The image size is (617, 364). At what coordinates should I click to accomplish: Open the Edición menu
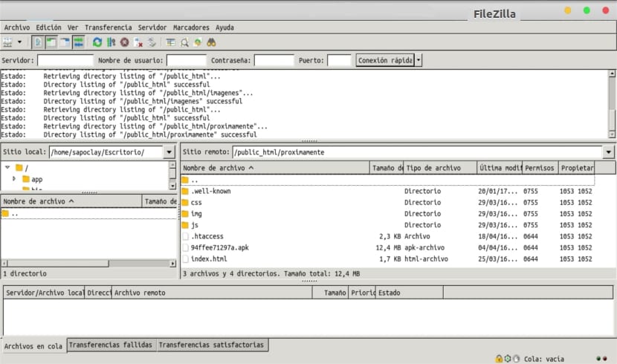tap(48, 27)
